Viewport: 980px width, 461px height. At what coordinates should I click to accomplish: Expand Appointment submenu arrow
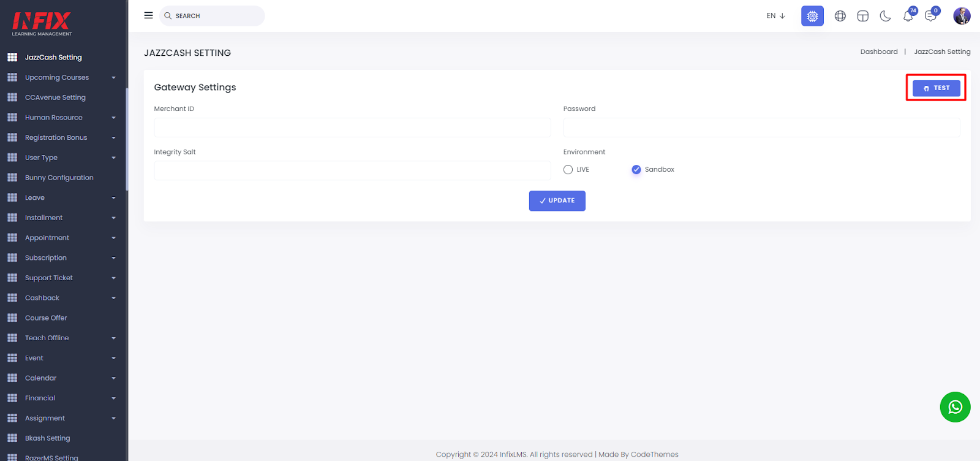tap(113, 238)
